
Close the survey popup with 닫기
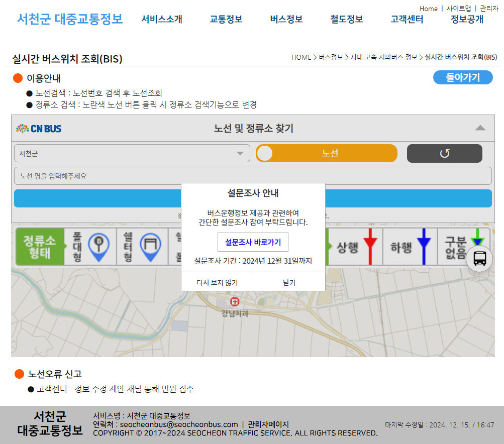coord(289,282)
